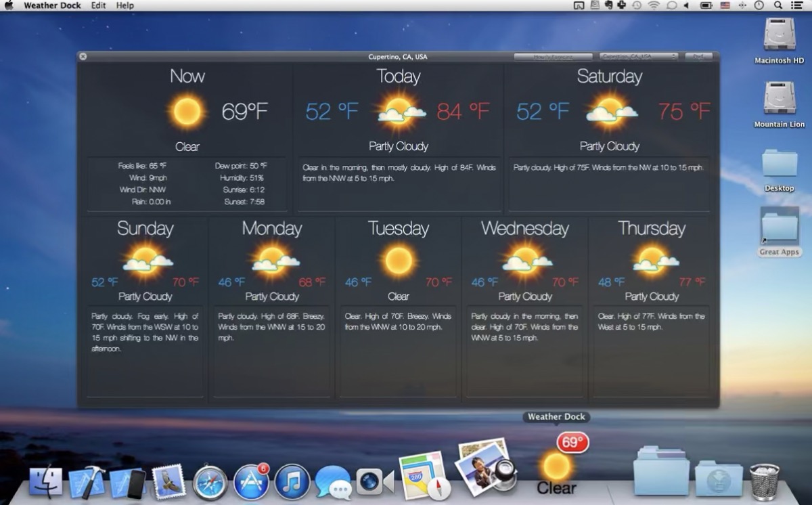Open the Mail stamp icon in Dock

click(x=168, y=481)
